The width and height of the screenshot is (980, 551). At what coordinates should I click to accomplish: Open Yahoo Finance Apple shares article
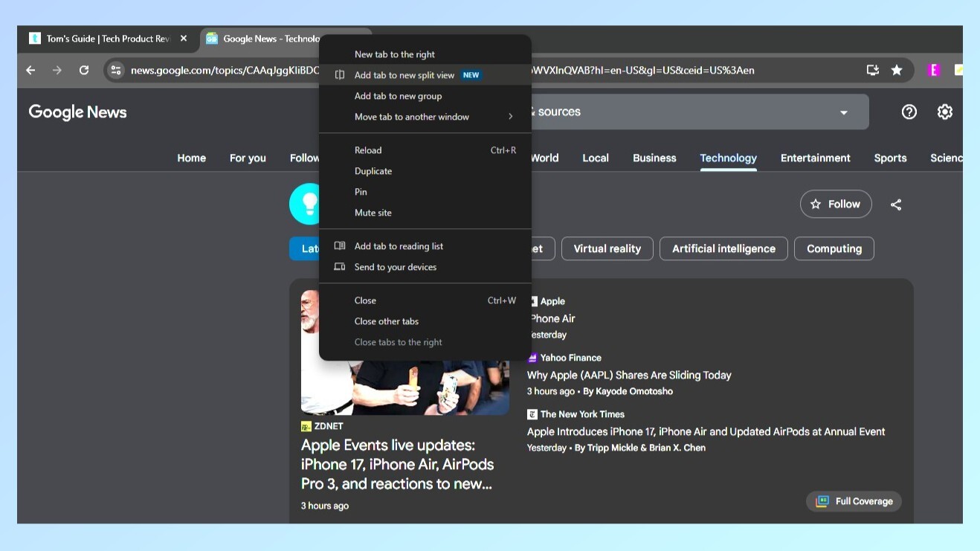tap(629, 375)
